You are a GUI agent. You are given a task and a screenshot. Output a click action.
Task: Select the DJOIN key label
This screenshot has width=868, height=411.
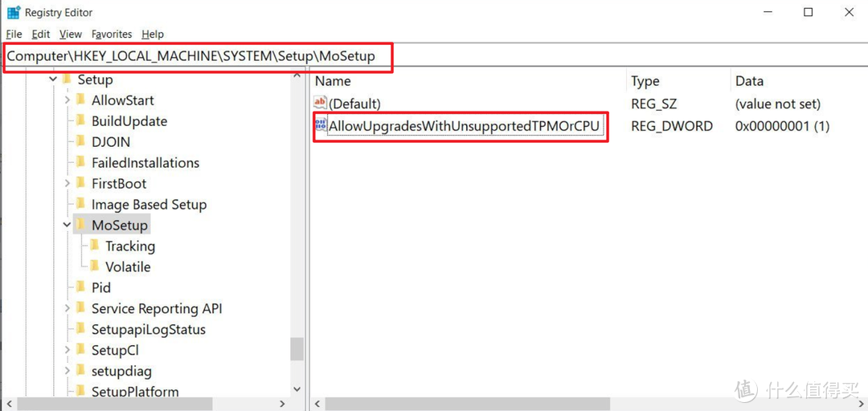point(111,142)
